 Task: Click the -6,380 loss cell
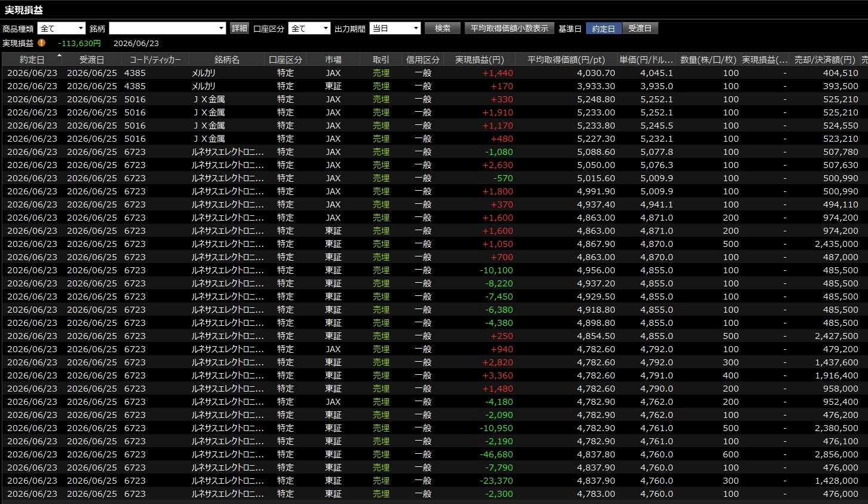point(498,310)
